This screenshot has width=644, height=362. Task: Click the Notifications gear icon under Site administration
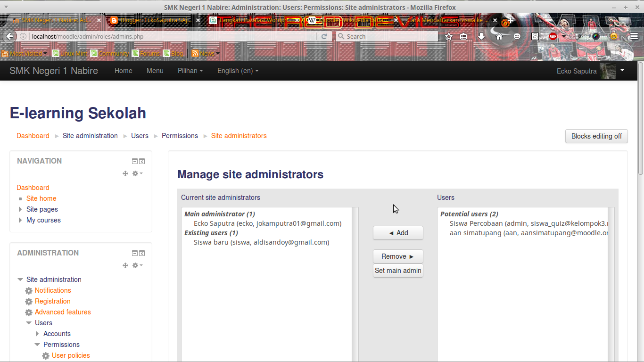click(28, 290)
